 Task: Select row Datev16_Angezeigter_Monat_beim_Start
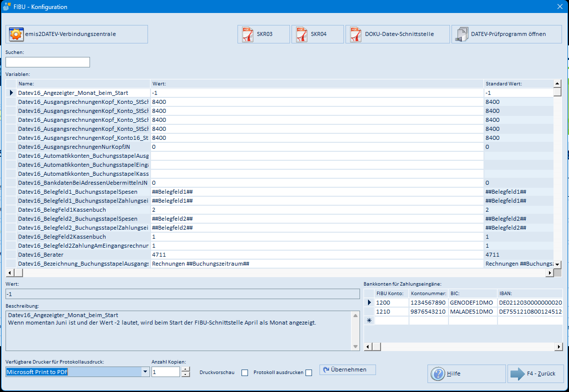click(x=83, y=93)
